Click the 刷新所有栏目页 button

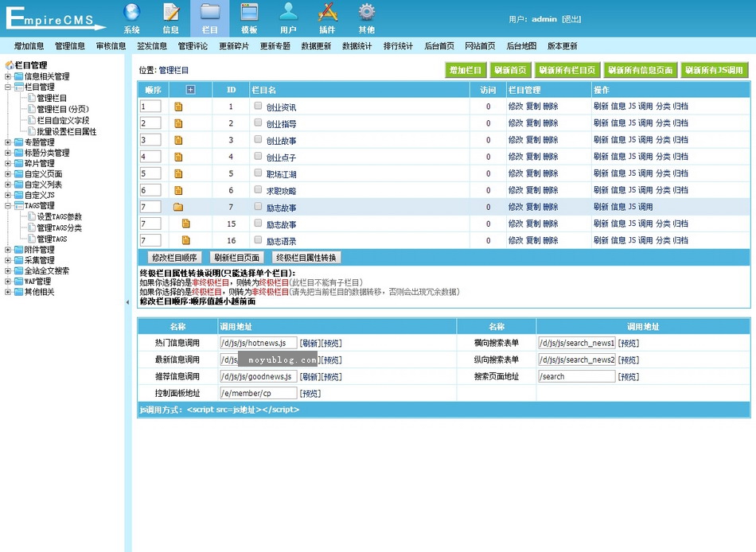pyautogui.click(x=567, y=70)
